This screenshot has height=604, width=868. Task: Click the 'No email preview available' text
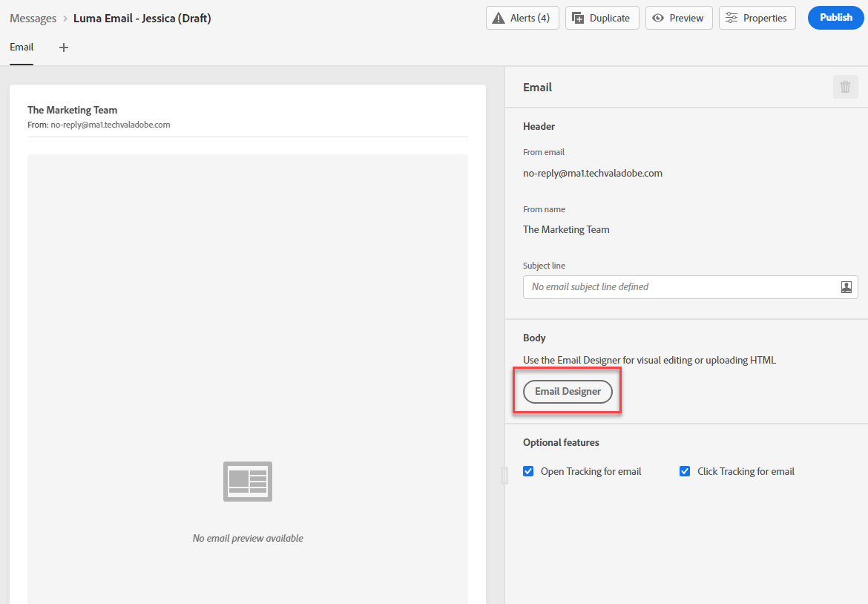248,538
